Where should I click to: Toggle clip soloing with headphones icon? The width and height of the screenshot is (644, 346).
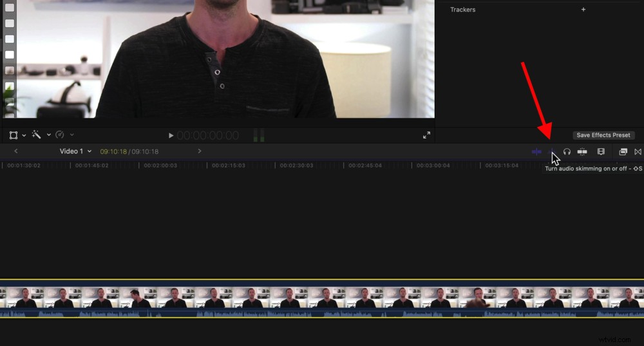pos(567,151)
